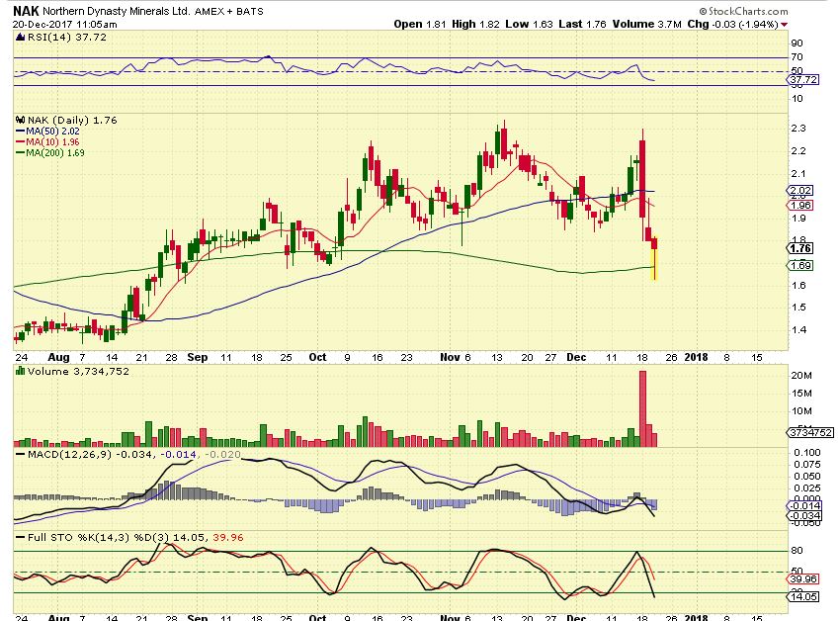The image size is (840, 621).
Task: Click the 2.3 price level on right axis
Action: (x=798, y=129)
